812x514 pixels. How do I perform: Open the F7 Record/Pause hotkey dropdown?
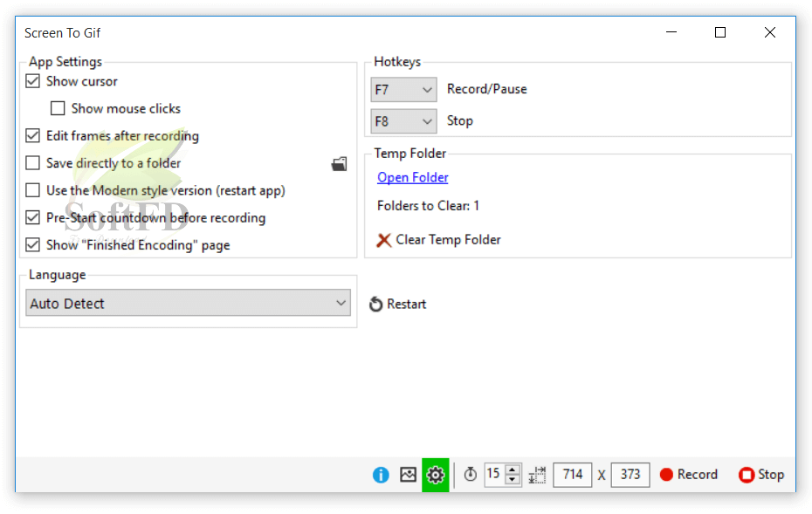click(x=403, y=90)
